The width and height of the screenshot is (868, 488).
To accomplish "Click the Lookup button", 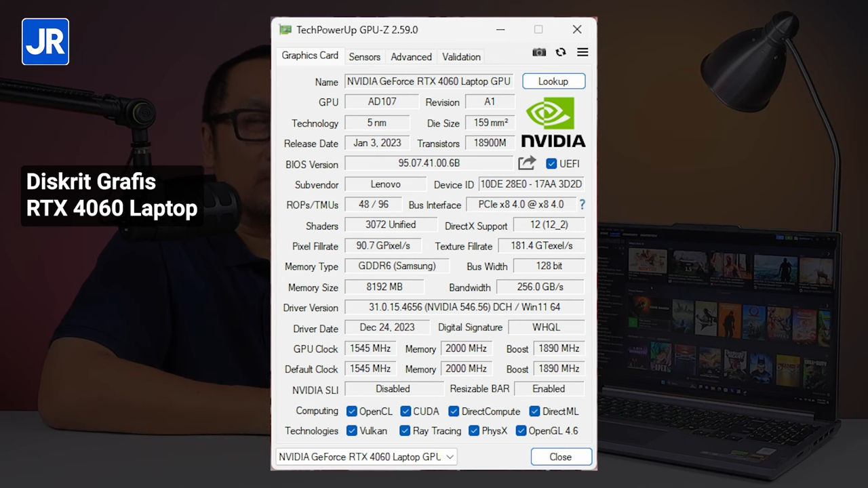I will [x=553, y=81].
